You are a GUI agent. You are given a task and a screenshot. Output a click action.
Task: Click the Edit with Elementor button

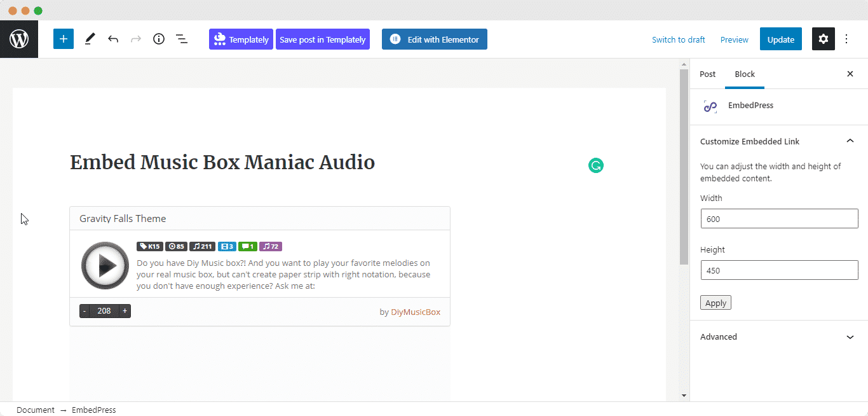434,39
